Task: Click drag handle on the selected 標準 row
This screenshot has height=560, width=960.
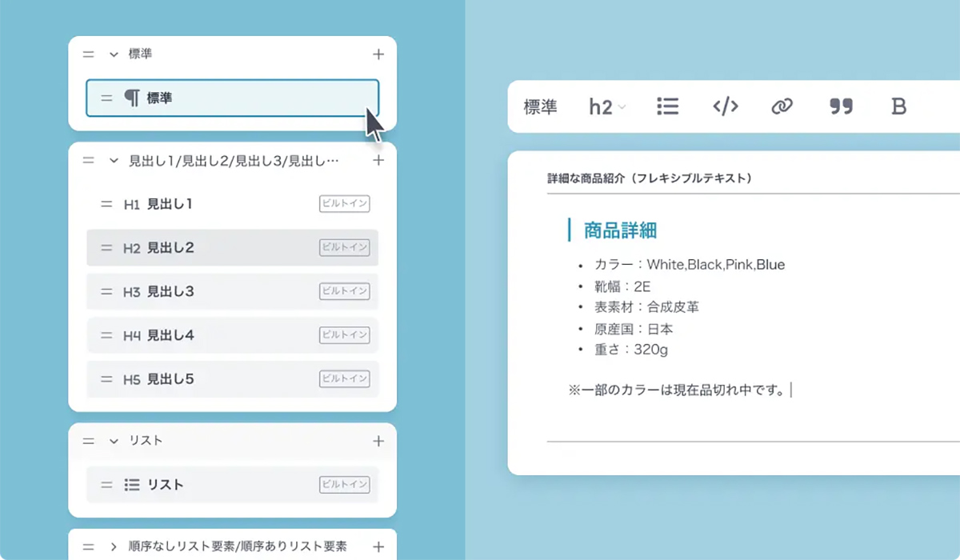Action: pos(106,98)
